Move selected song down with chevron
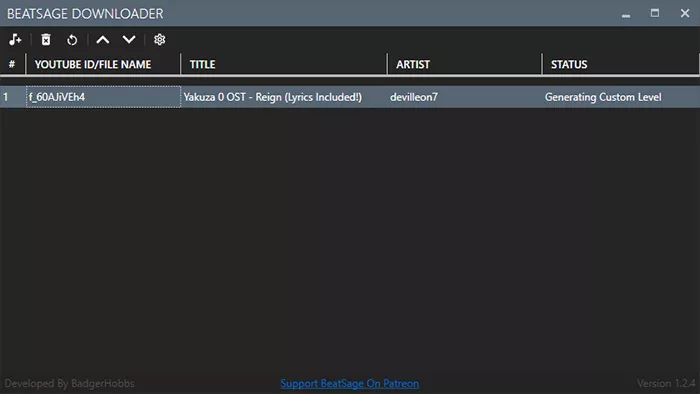 click(x=129, y=40)
